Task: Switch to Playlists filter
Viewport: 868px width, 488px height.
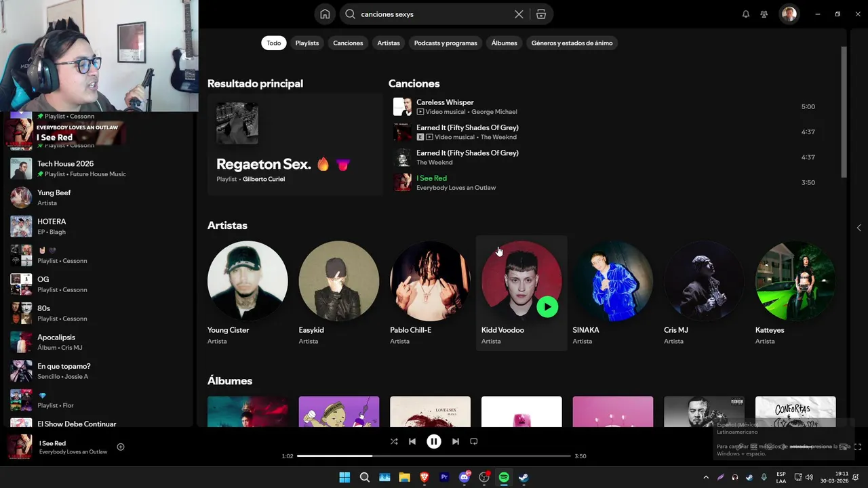Action: tap(307, 43)
